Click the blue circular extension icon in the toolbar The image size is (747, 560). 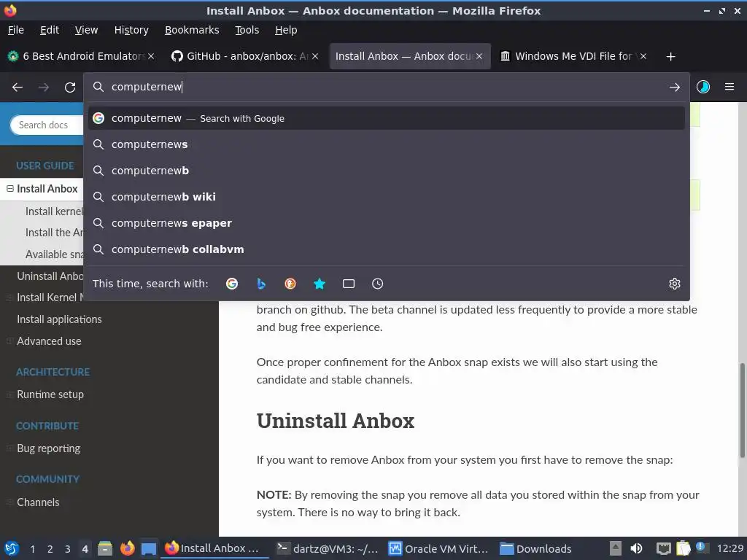pos(703,87)
